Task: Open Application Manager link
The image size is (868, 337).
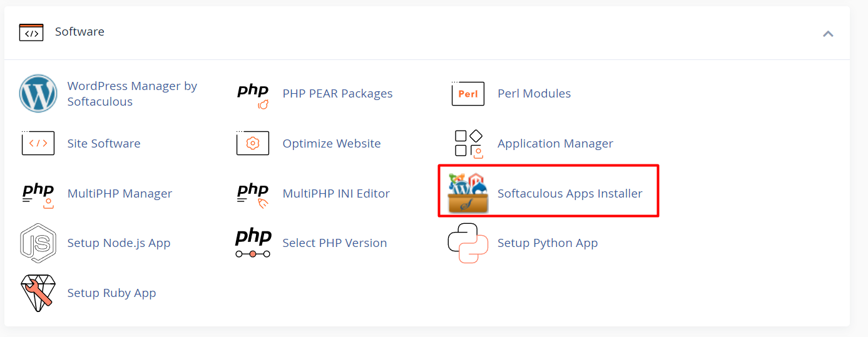Action: tap(555, 144)
